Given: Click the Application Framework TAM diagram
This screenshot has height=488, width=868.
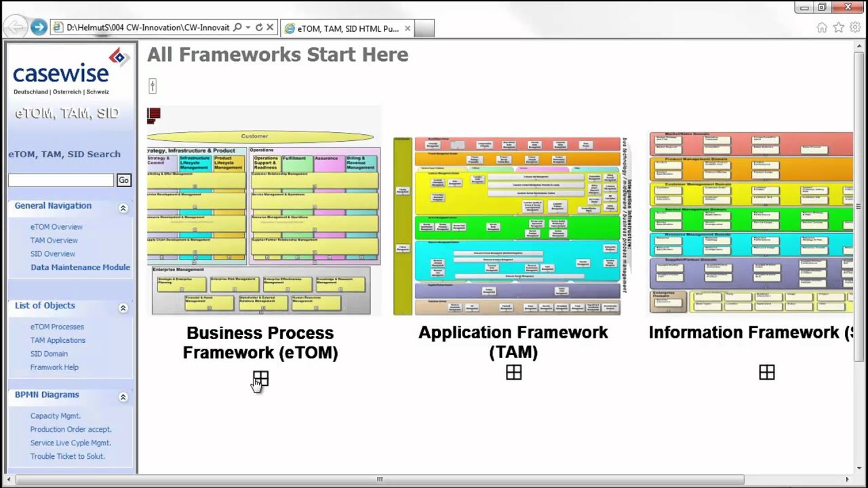Looking at the screenshot, I should (x=511, y=226).
